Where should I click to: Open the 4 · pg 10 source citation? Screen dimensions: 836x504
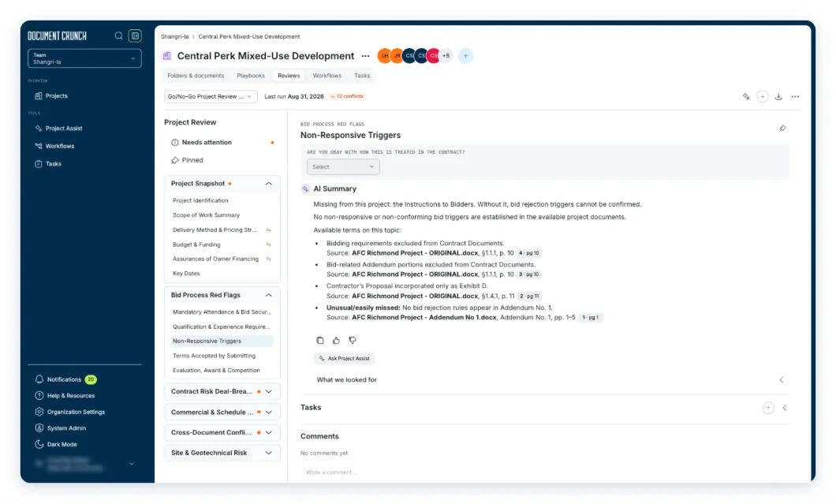[x=529, y=253]
